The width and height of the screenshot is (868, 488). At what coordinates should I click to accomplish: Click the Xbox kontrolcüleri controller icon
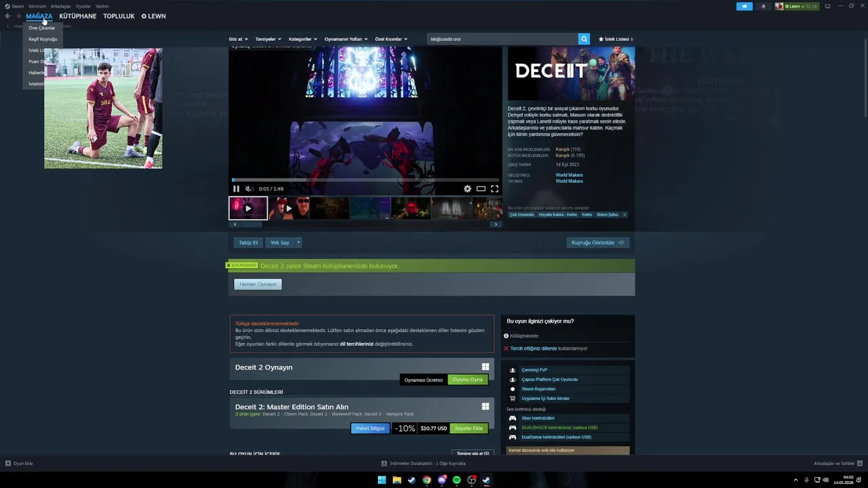(513, 418)
